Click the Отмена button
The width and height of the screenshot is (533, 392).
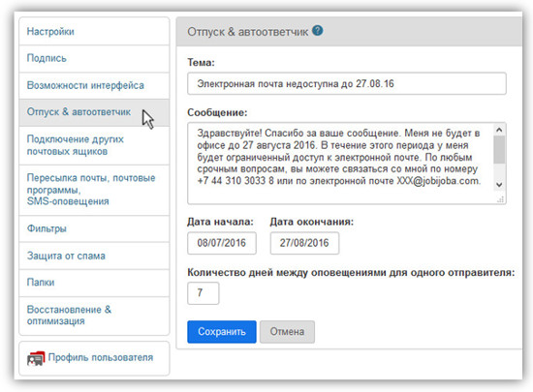[287, 332]
